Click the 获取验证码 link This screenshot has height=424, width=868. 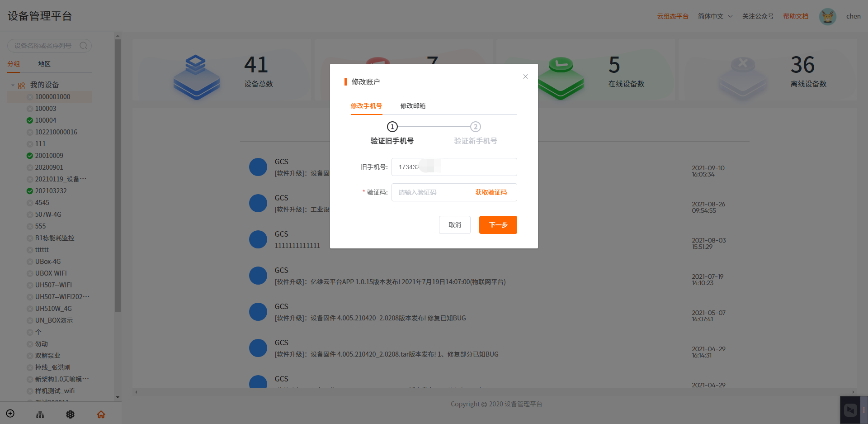491,192
